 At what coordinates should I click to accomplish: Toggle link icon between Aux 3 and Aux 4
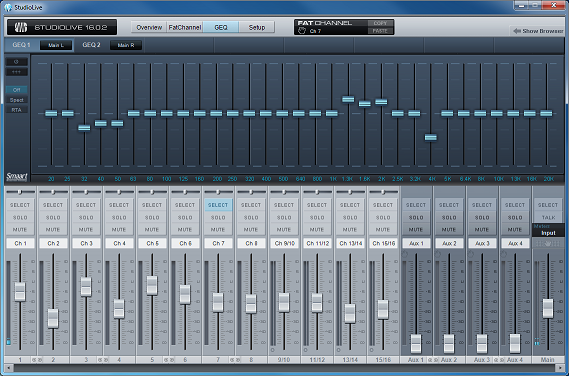[499, 360]
